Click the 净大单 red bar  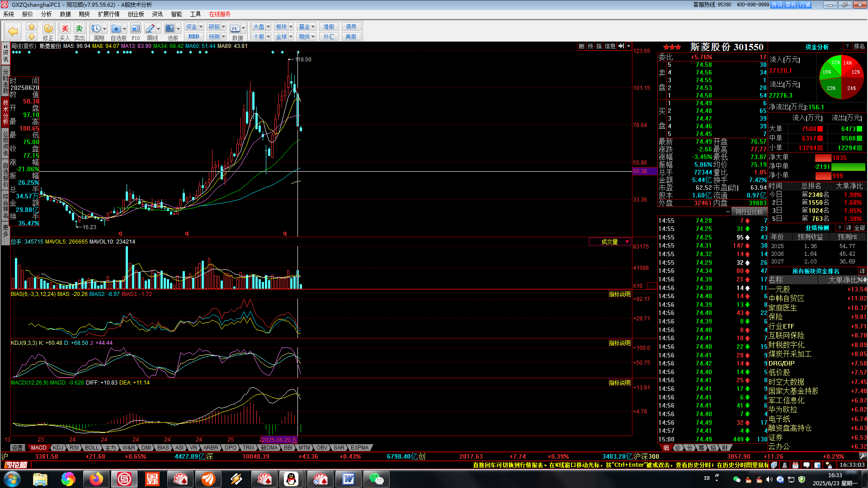coord(823,158)
